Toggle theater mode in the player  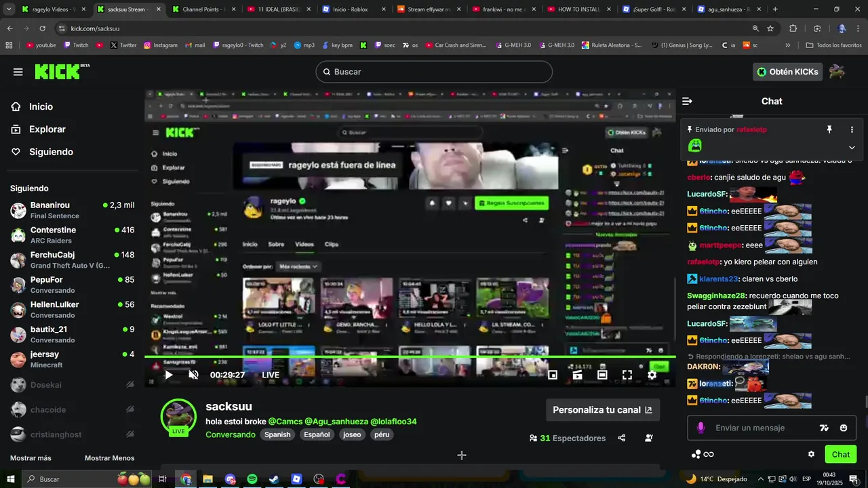[602, 375]
